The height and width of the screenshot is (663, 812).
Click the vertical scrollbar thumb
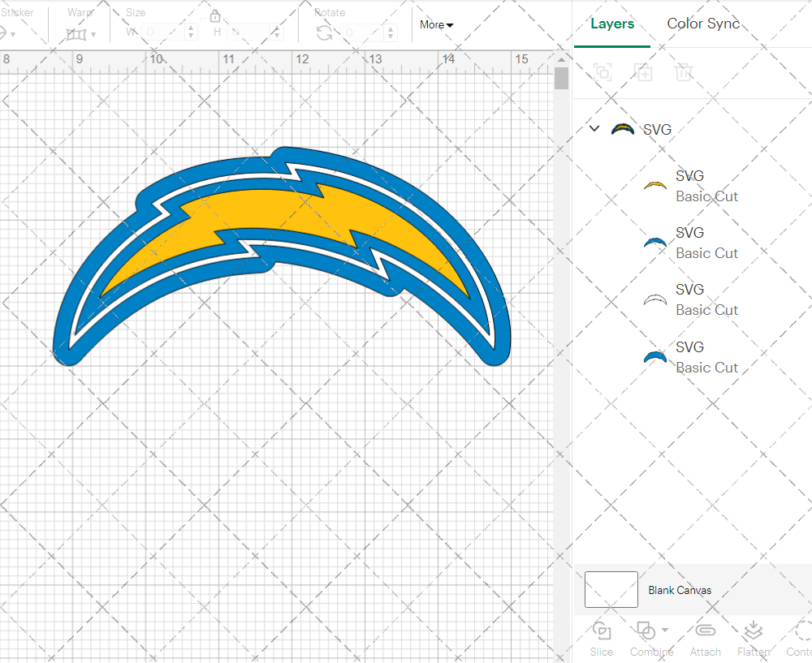(x=561, y=79)
